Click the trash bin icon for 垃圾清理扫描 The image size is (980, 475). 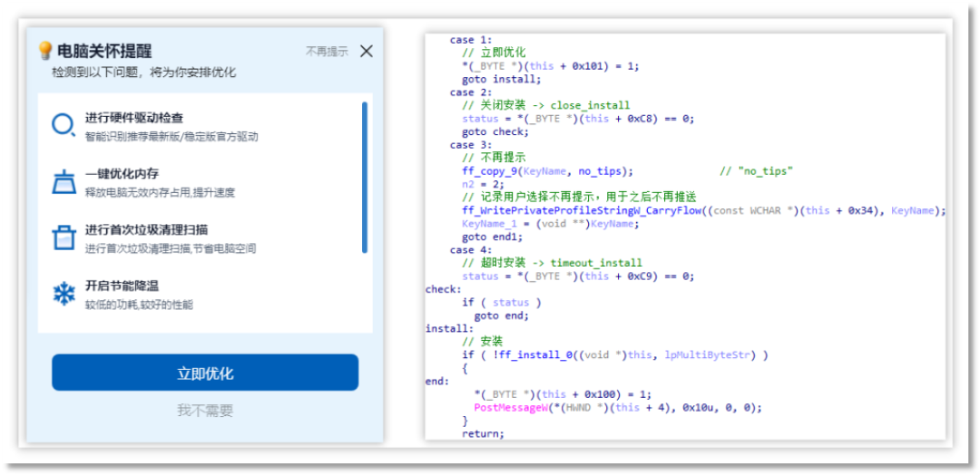tap(64, 237)
